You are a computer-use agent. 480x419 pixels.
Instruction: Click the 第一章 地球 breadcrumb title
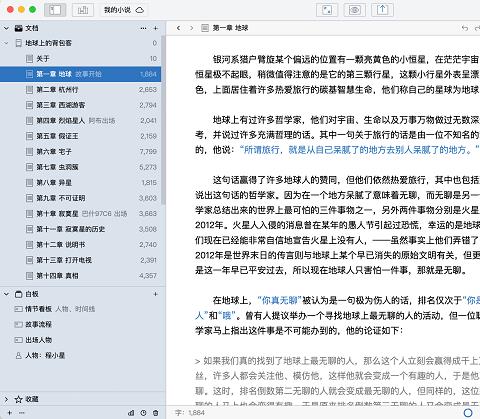[230, 28]
